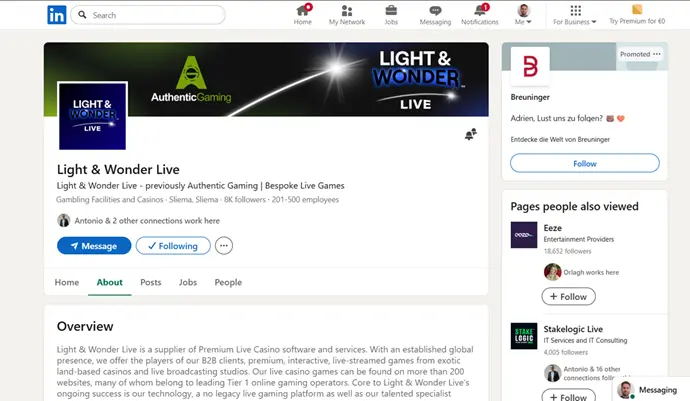
Task: Click the 8K followers text
Action: (x=245, y=199)
